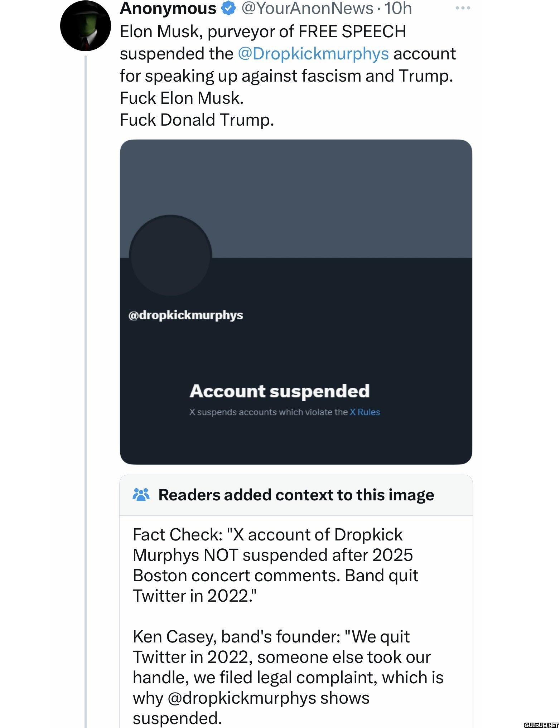This screenshot has height=728, width=560.
Task: Click the tweet text about FREE SPEECH
Action: (288, 76)
